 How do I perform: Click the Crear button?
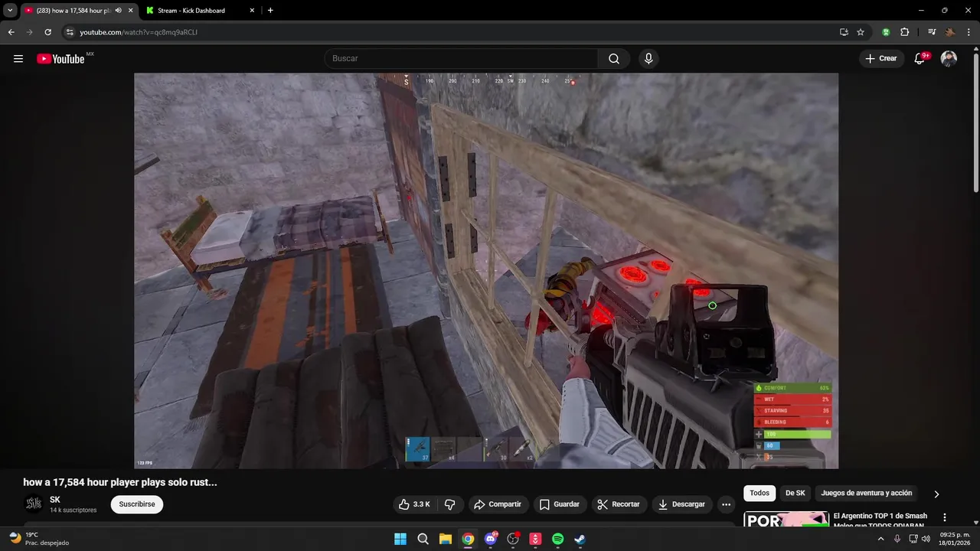pyautogui.click(x=880, y=59)
